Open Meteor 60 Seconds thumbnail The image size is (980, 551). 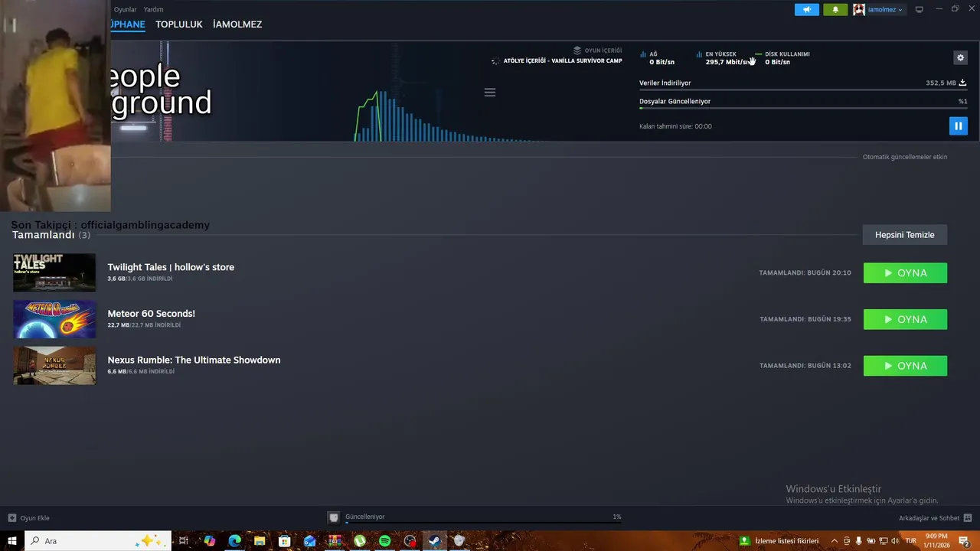point(54,319)
